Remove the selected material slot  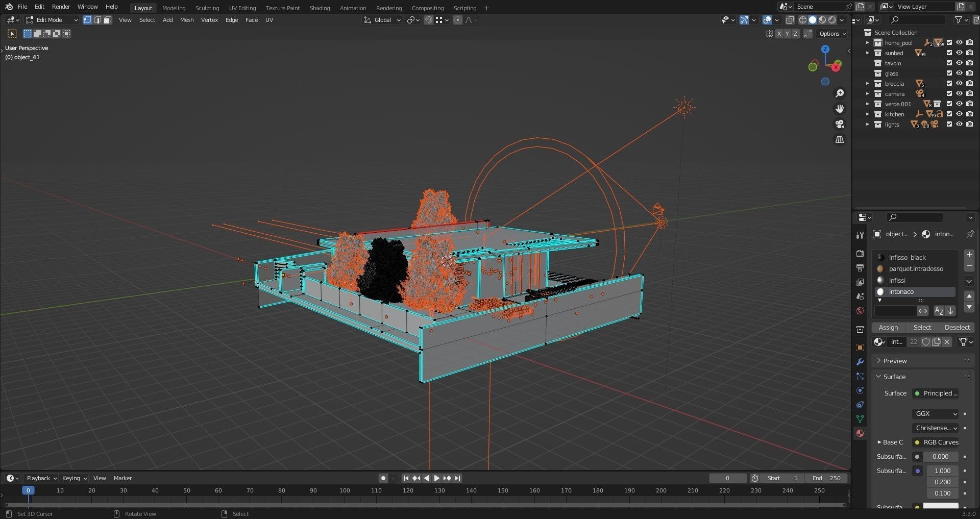click(969, 265)
